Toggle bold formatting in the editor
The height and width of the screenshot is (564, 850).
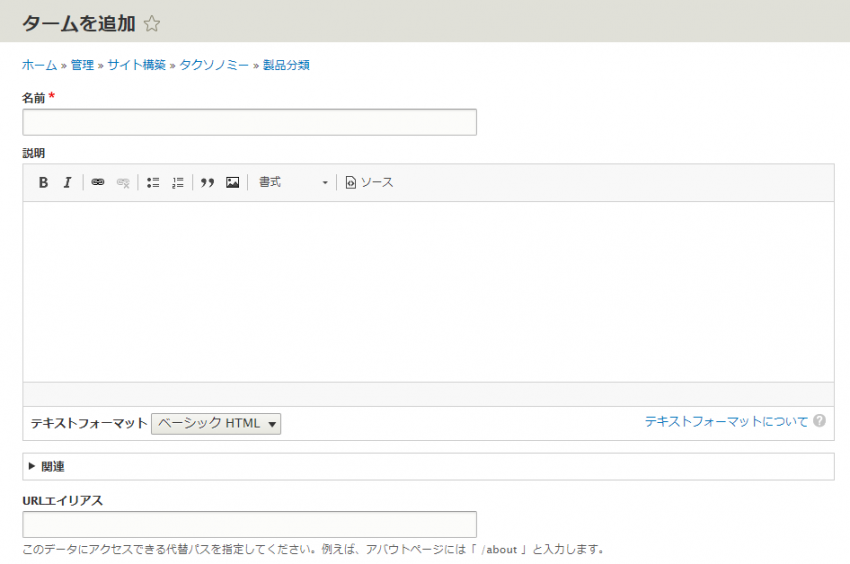pyautogui.click(x=43, y=183)
